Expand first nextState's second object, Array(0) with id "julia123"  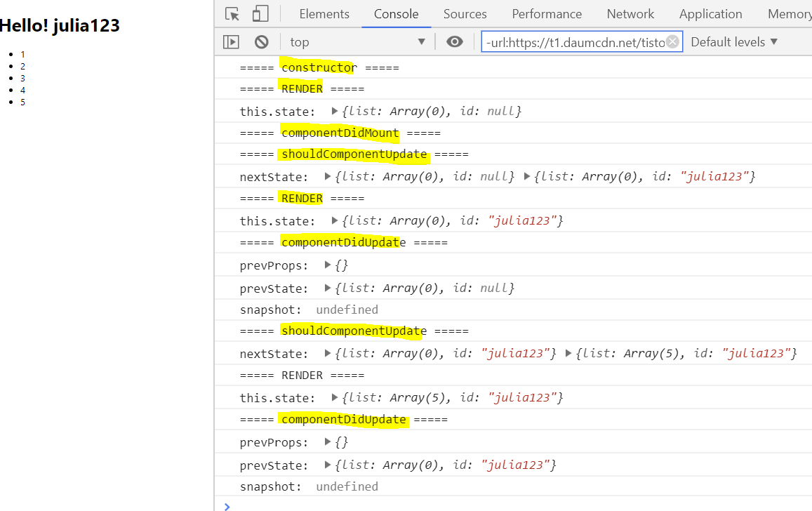[x=526, y=176]
